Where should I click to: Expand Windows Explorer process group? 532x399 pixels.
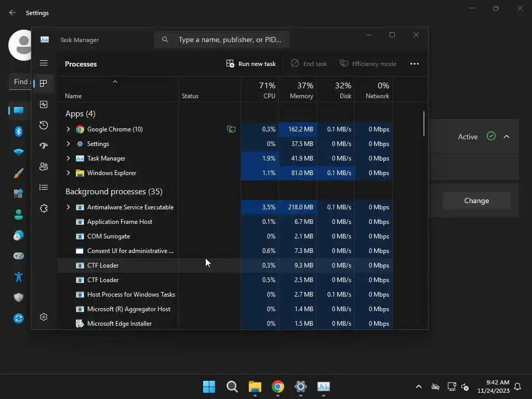point(68,173)
